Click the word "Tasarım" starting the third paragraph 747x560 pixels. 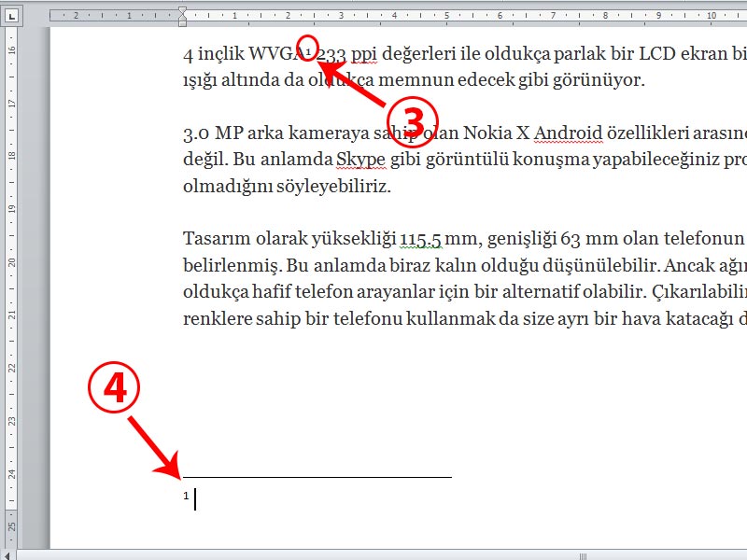tap(217, 239)
